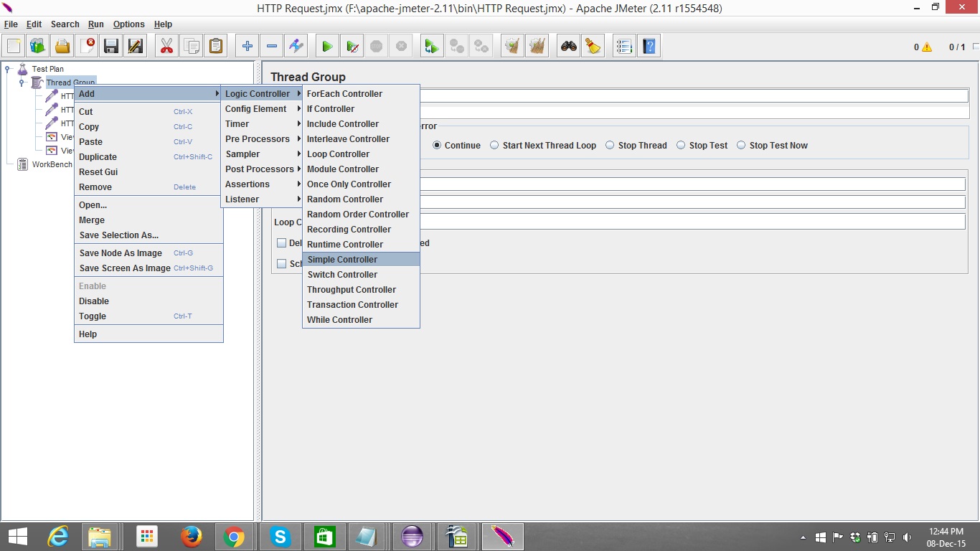
Task: Expand the Post Processors submenu
Action: click(x=261, y=169)
